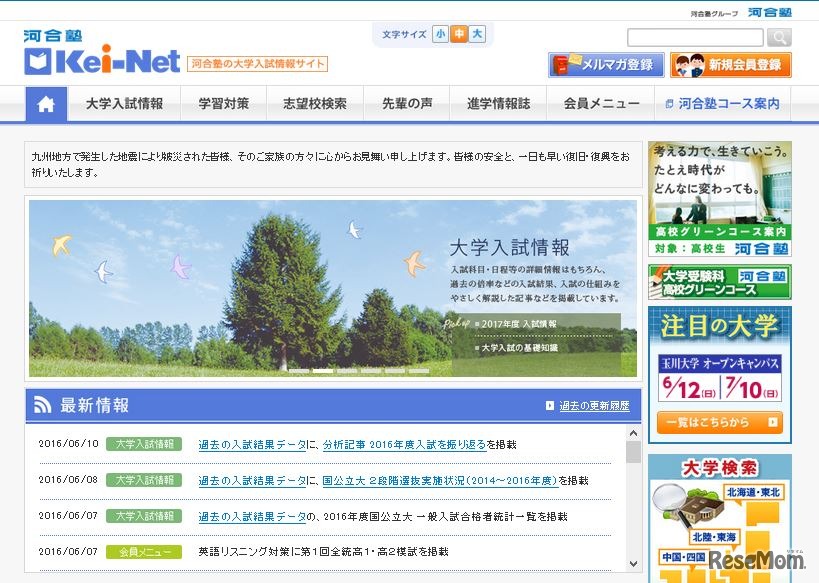Select 中国・四国 region on map
819x583 pixels.
684,557
